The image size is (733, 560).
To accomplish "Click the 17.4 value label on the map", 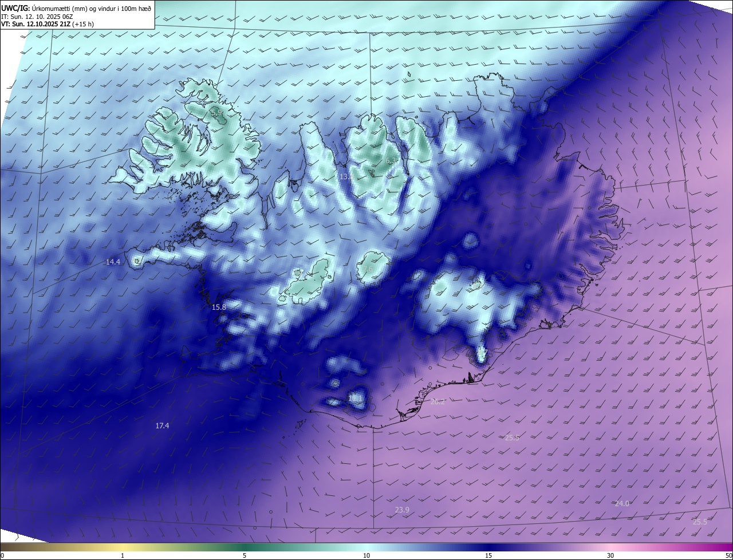I will pos(162,425).
